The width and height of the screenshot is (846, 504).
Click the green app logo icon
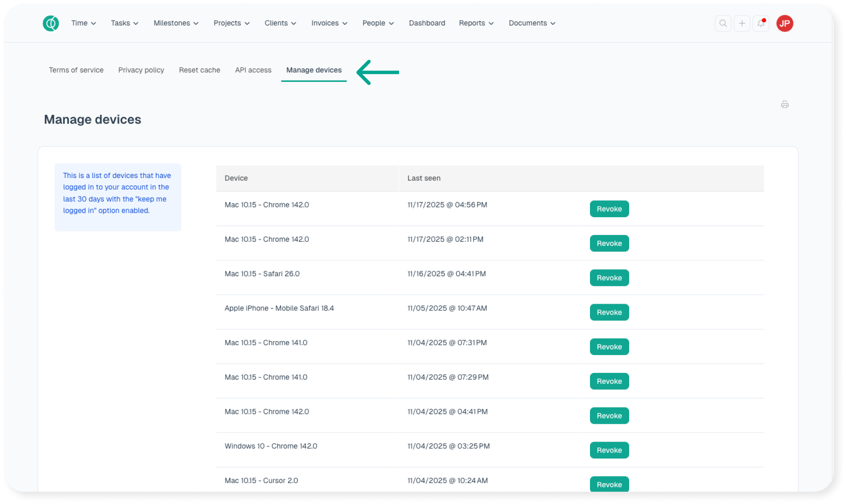51,23
